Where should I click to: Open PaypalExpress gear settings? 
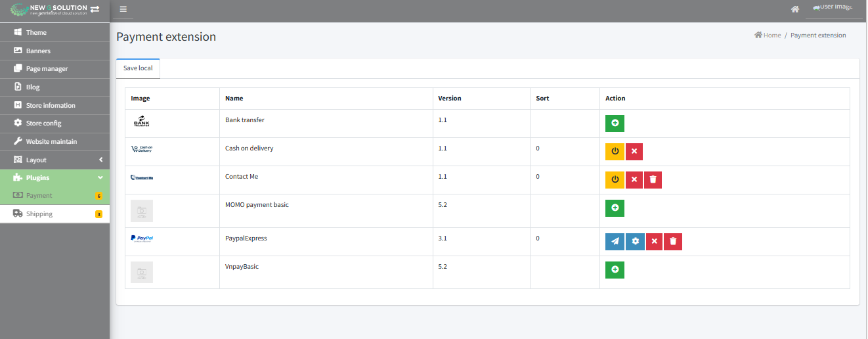click(635, 242)
